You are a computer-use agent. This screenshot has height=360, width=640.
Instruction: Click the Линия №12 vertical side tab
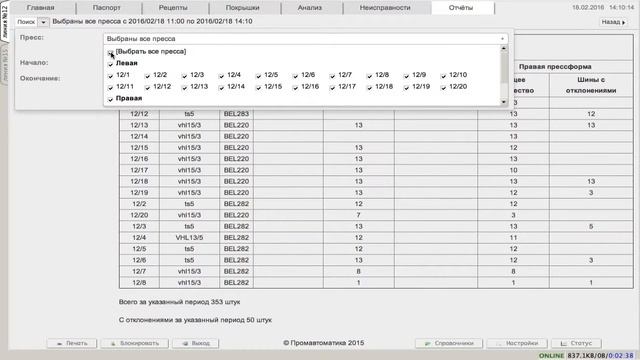4,21
